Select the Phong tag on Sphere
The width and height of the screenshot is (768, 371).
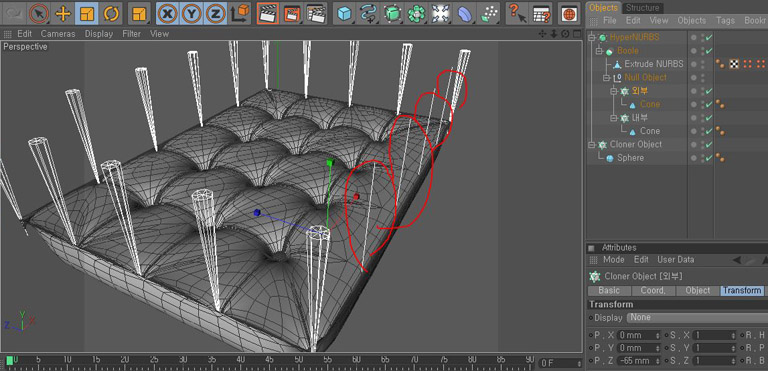[720, 158]
